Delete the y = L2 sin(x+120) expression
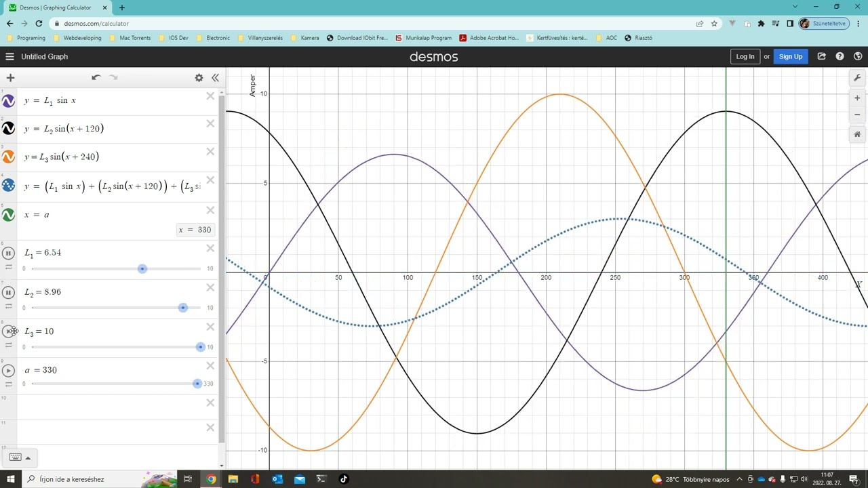This screenshot has width=868, height=488. [210, 123]
